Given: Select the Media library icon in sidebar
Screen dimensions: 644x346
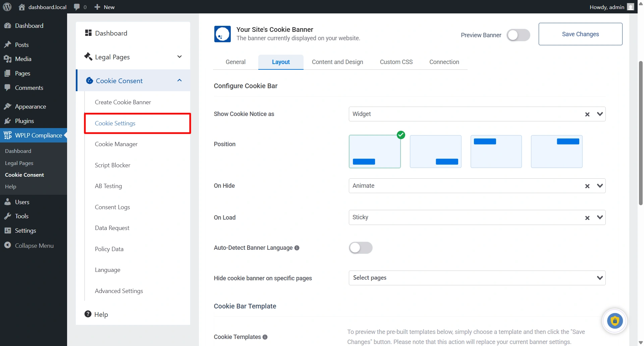Looking at the screenshot, I should (x=8, y=59).
